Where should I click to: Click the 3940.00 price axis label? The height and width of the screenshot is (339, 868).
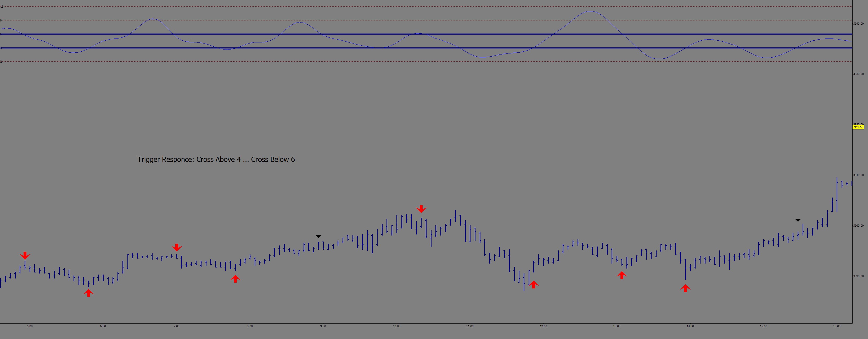tap(858, 24)
